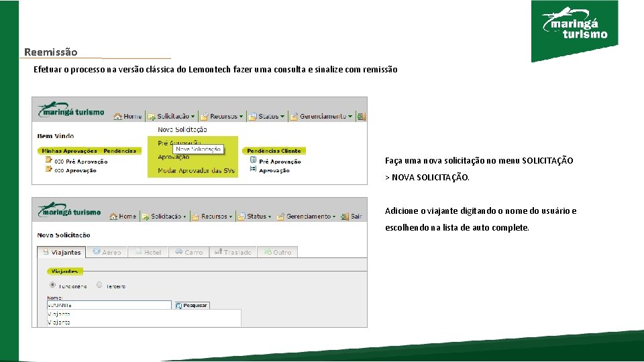Viewport: 644px width, 362px height.
Task: Click the Recursos icon on Bem Vindo screen
Action: tap(204, 117)
